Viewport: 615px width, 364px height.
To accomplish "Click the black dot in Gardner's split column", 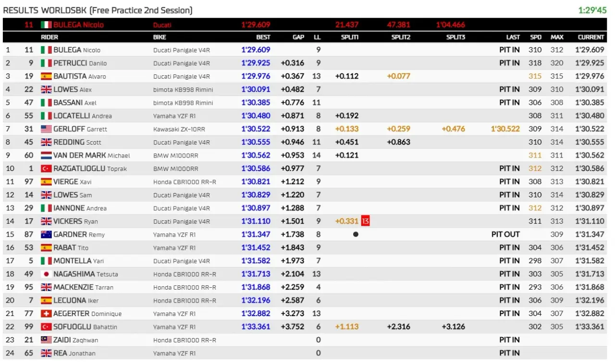I will coord(356,235).
